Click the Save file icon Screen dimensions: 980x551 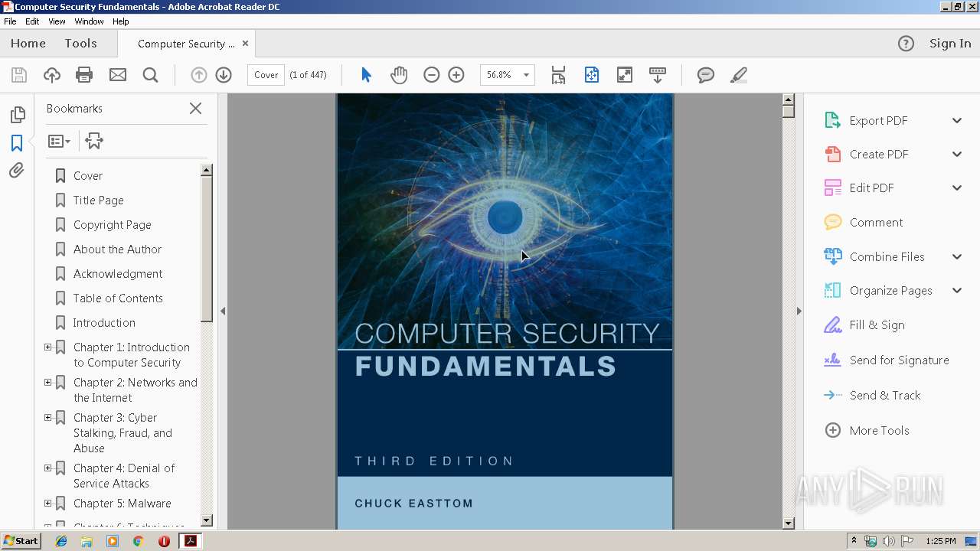click(19, 75)
